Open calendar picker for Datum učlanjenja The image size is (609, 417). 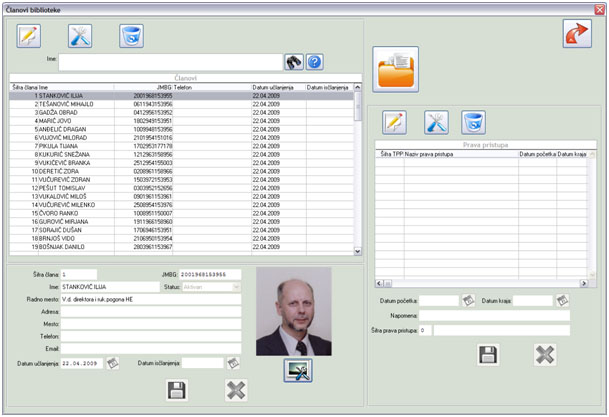pos(113,363)
